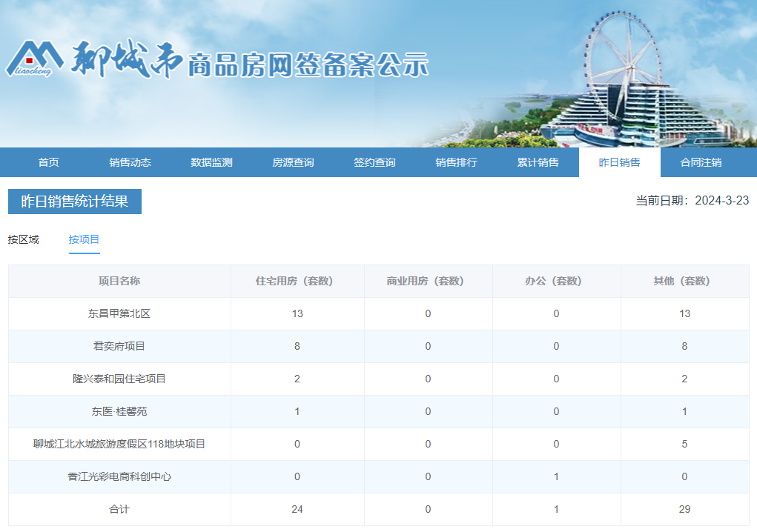The width and height of the screenshot is (757, 532).
Task: Click the project name 君奕府项目
Action: (119, 346)
